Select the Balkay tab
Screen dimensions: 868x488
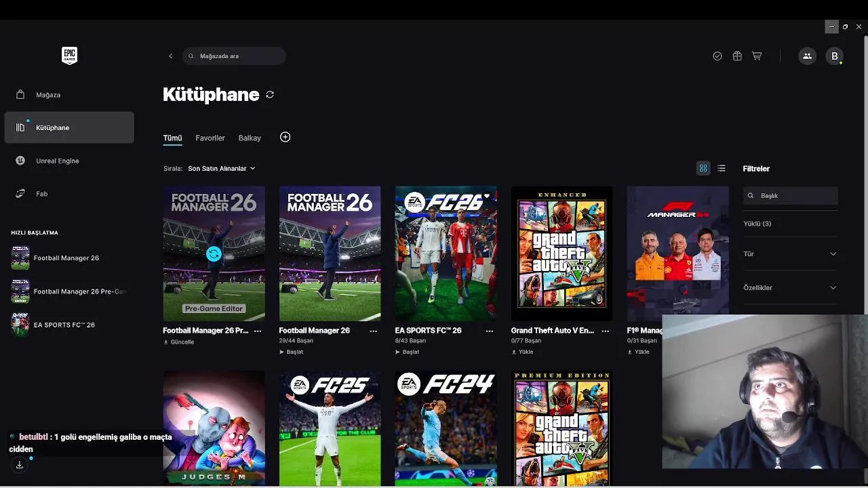250,138
